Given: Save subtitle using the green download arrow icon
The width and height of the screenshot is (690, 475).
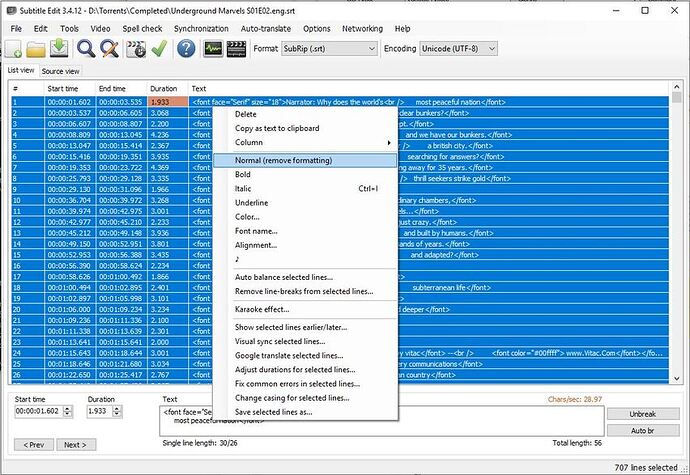Looking at the screenshot, I should [61, 48].
